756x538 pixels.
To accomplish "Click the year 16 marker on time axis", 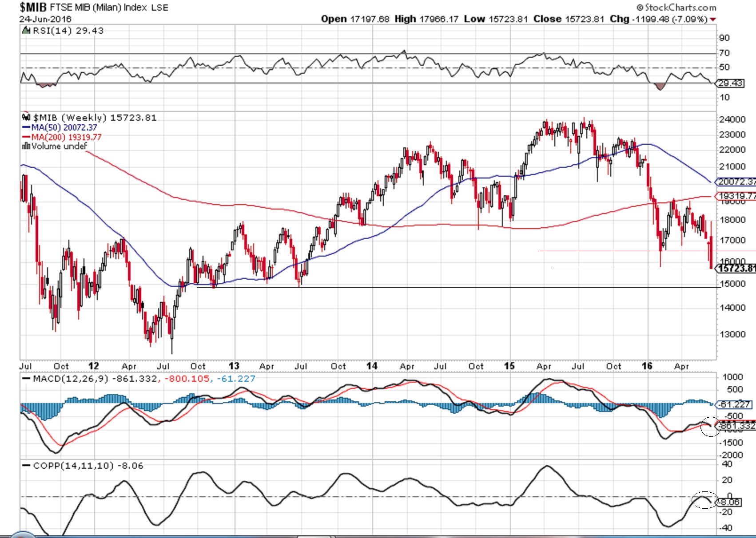I will pyautogui.click(x=647, y=366).
